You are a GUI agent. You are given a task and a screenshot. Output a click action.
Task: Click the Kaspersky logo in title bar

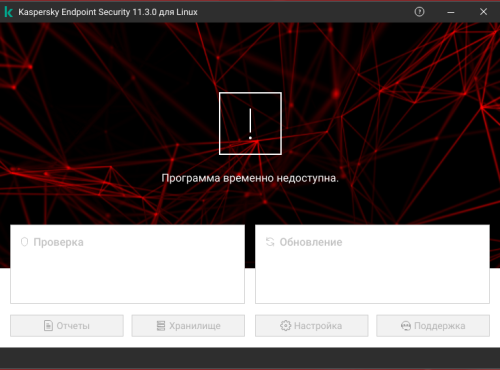click(x=9, y=12)
